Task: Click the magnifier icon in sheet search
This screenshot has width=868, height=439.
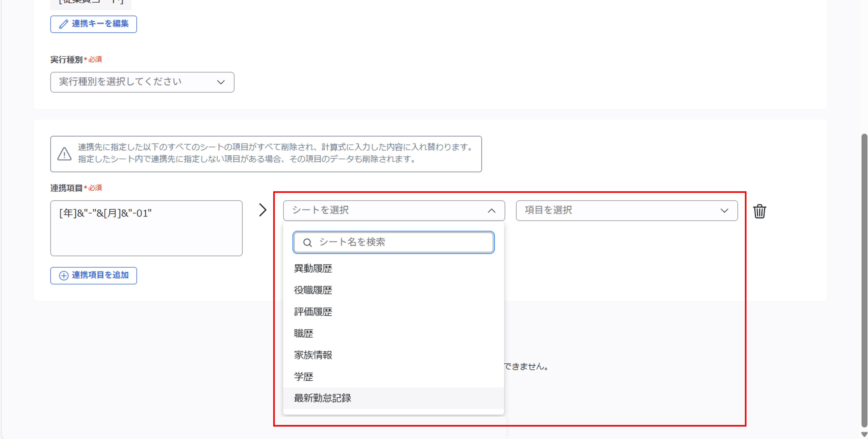Action: (x=307, y=242)
